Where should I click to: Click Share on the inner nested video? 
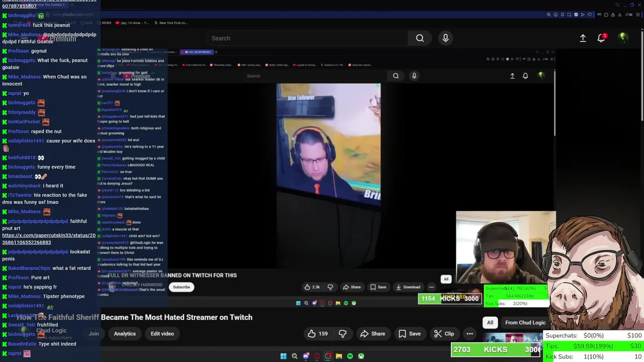tap(352, 287)
